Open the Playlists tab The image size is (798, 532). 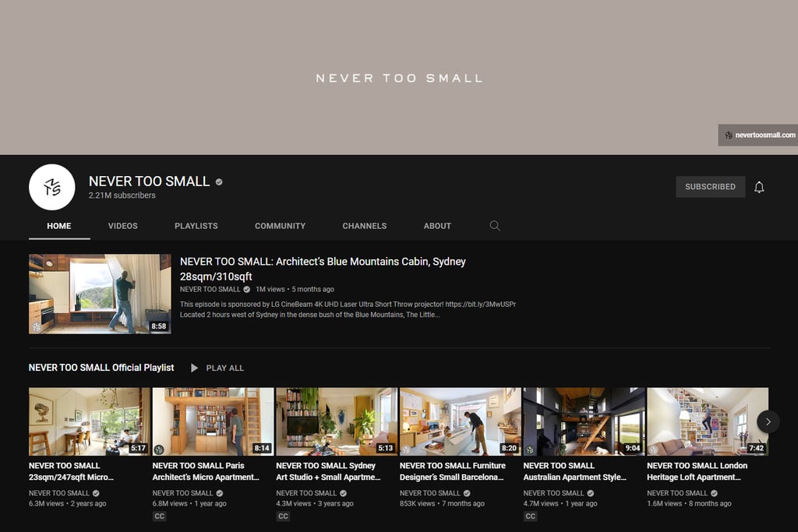pos(196,226)
